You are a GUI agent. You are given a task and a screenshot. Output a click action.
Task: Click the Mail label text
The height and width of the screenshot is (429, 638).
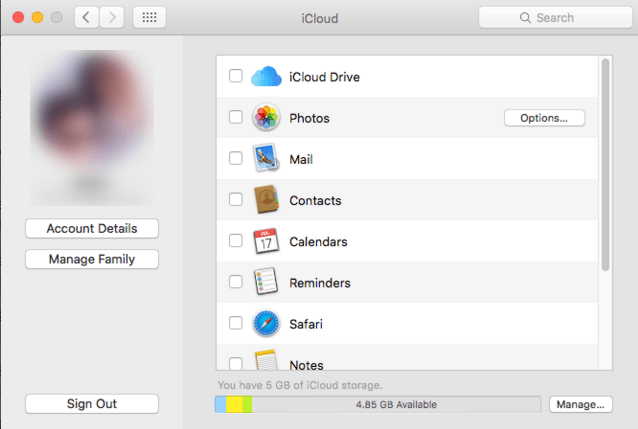pyautogui.click(x=301, y=159)
